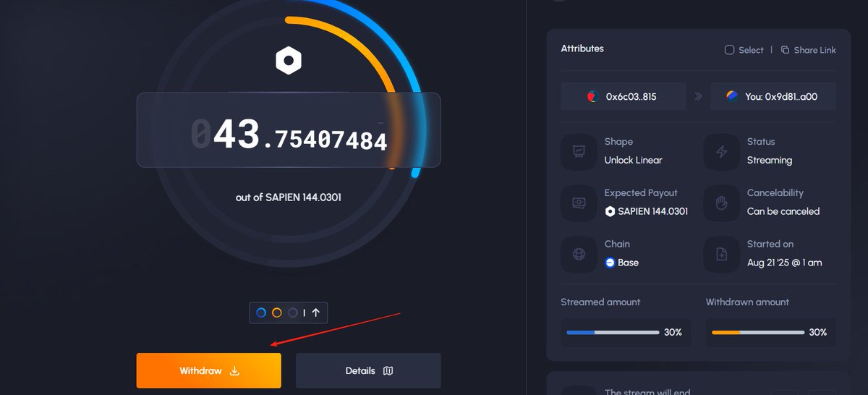Click the map icon on Details
This screenshot has height=395, width=868.
pos(388,371)
